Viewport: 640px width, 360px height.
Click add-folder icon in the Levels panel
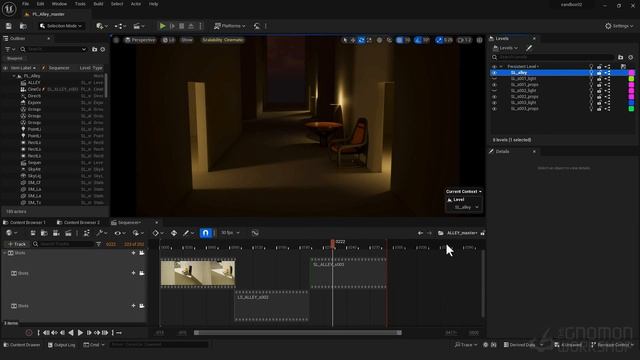click(620, 58)
